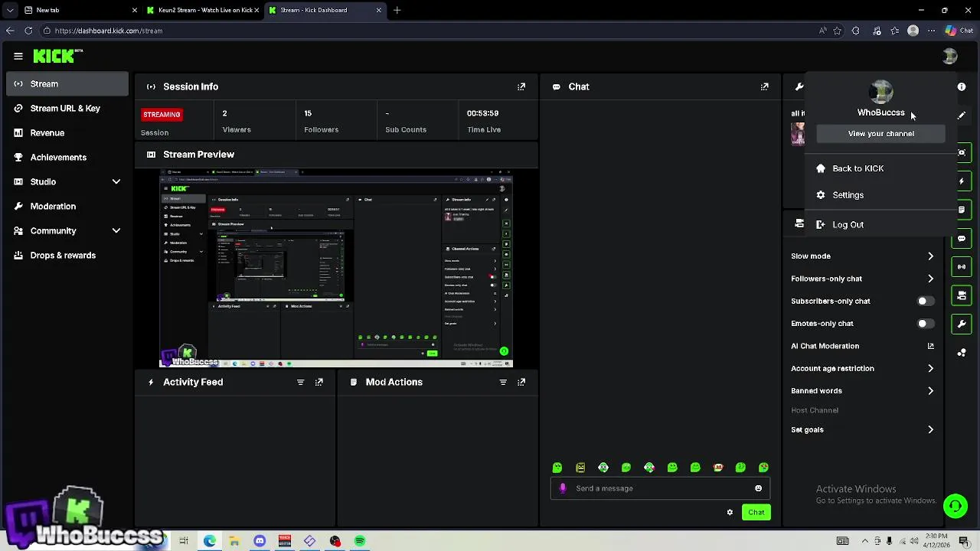Choose Back to KICK in profile menu

click(x=880, y=168)
